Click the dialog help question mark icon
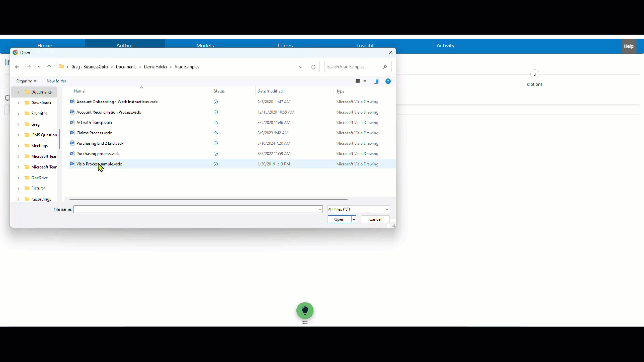Screen dimensions: 644x362 click(388, 81)
